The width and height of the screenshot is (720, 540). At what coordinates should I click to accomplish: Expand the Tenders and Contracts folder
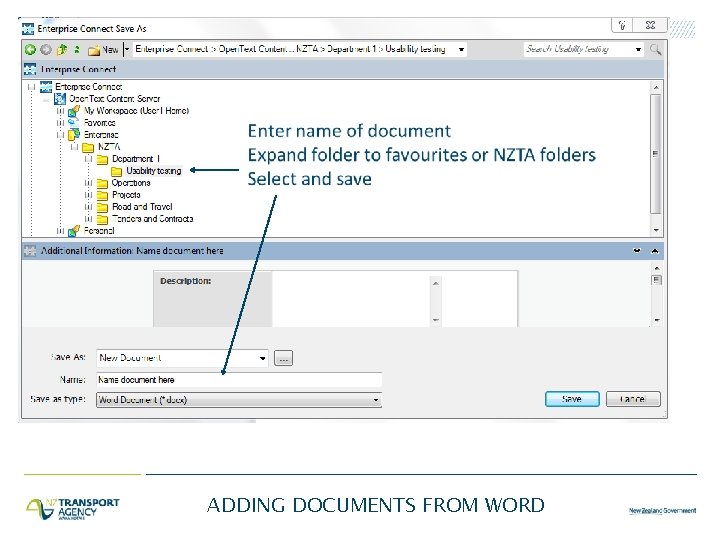coord(88,219)
